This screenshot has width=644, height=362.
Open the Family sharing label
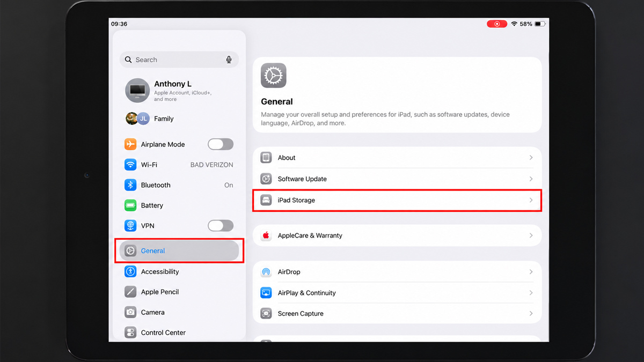164,119
